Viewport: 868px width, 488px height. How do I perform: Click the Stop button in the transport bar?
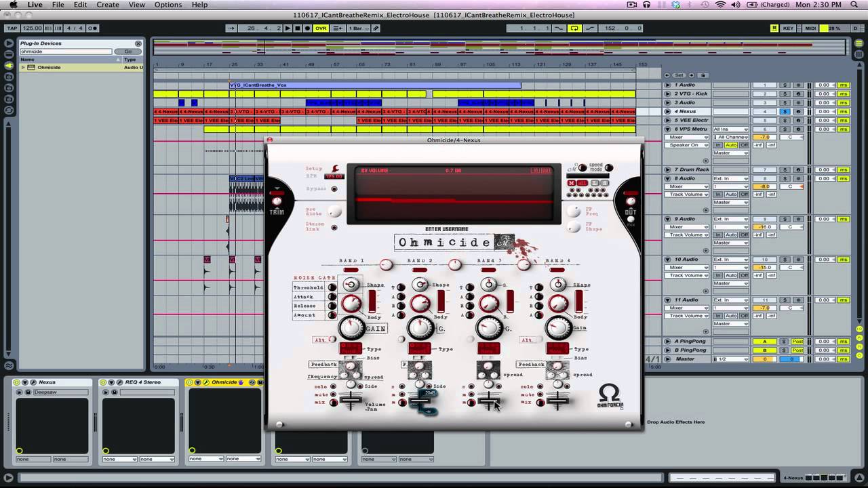[x=298, y=28]
